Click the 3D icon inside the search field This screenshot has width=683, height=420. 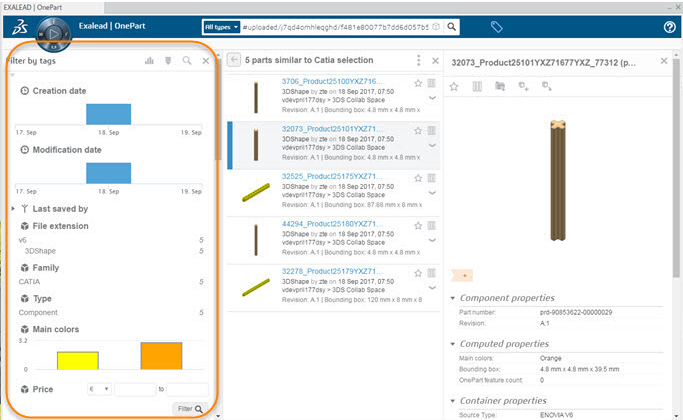coord(436,27)
